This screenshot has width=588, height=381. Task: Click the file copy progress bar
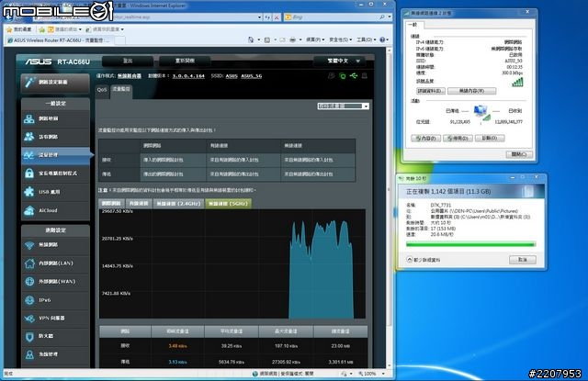tap(467, 244)
